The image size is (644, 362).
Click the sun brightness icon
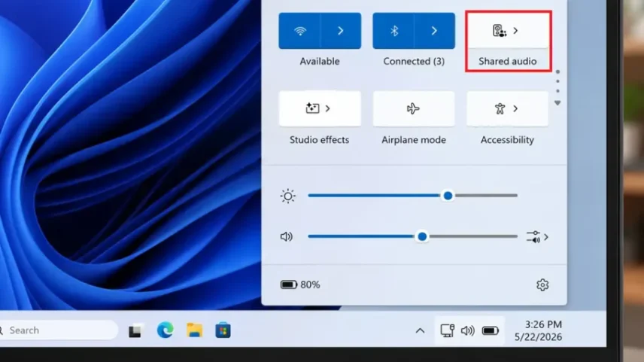(288, 196)
